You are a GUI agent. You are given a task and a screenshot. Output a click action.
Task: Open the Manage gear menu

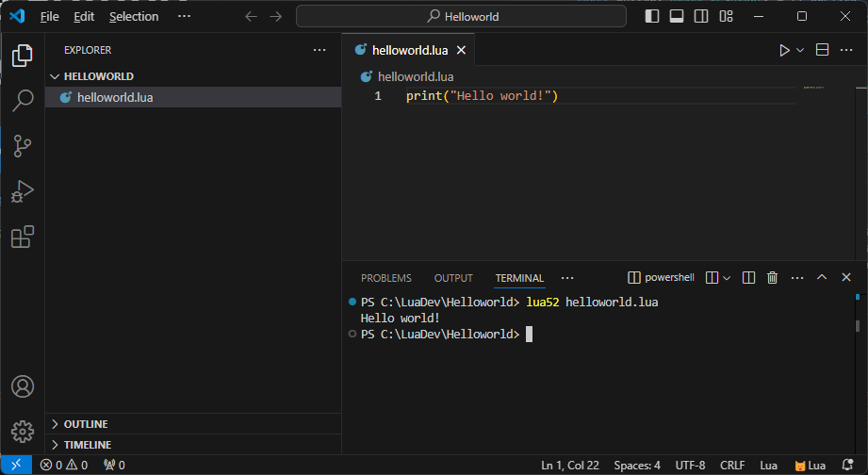[x=22, y=432]
